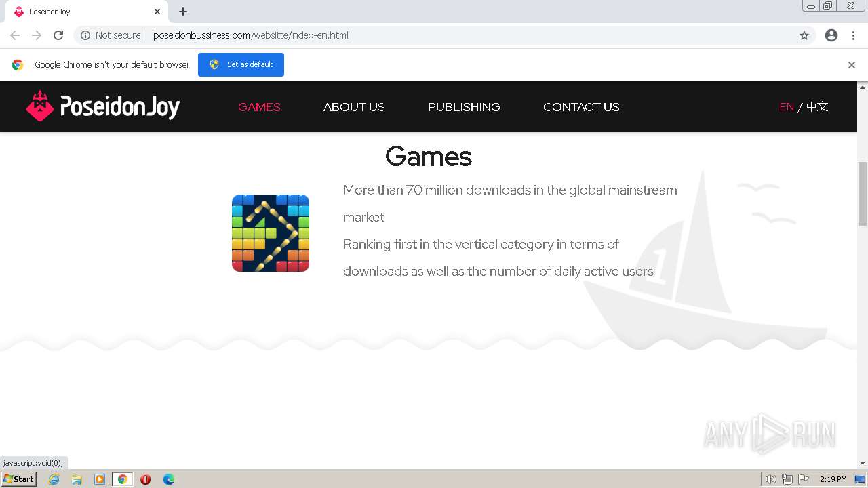Viewport: 868px width, 488px height.
Task: Switch language to EN
Action: point(787,107)
